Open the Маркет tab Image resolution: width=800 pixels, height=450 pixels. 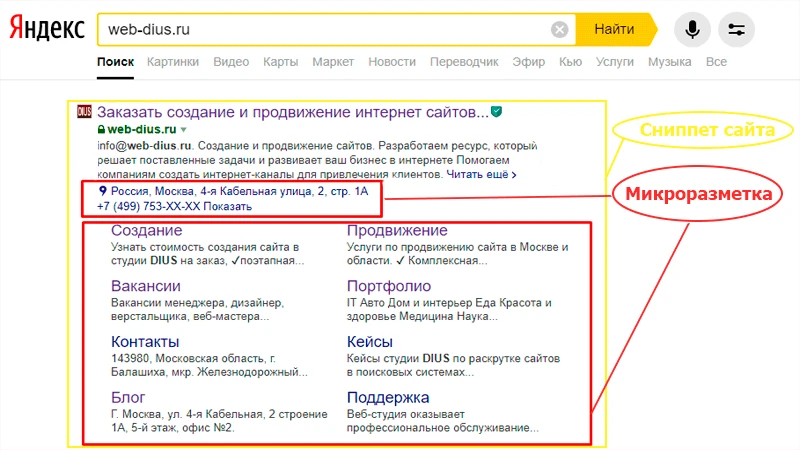click(333, 62)
